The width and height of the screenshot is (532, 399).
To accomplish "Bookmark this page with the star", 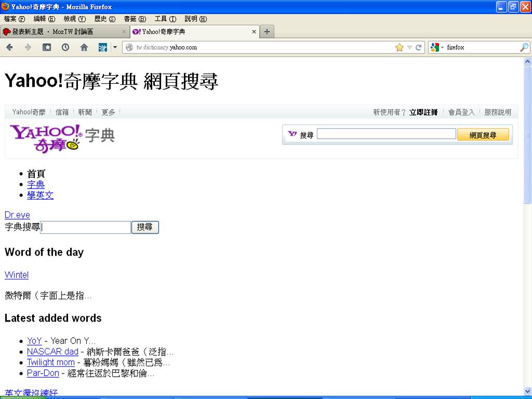I will coord(400,47).
